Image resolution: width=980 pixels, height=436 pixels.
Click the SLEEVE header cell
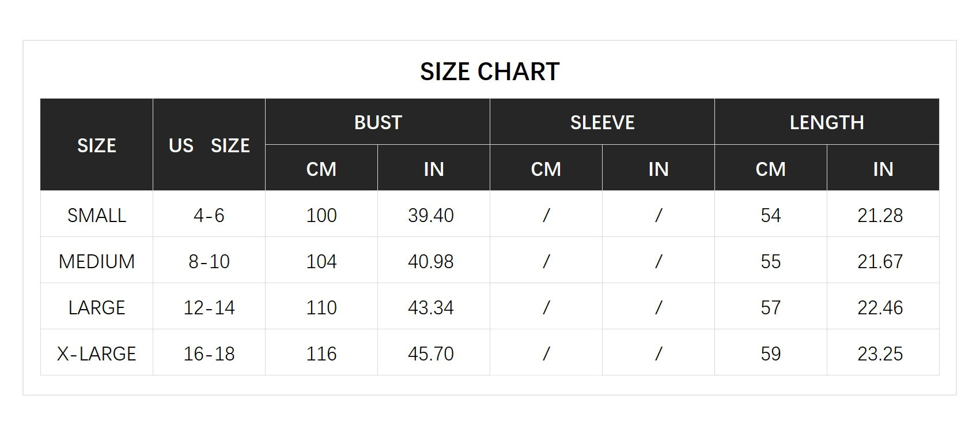pos(602,122)
